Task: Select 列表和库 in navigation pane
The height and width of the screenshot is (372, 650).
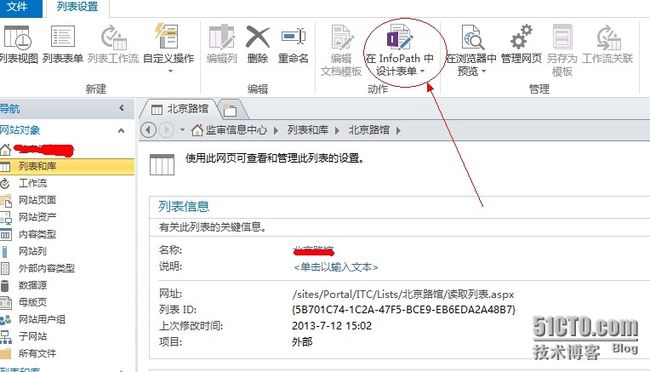Action: click(66, 166)
